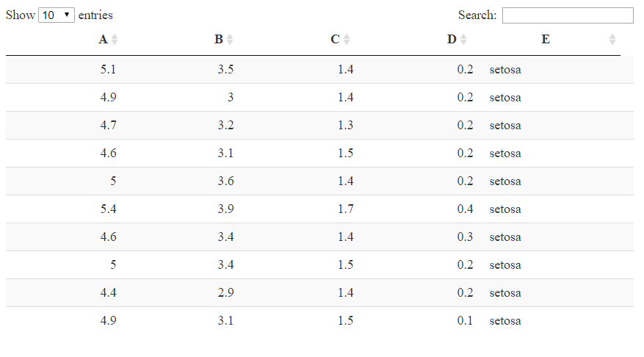Viewport: 644px width, 357px height.
Task: Click the column A header label
Action: (103, 40)
